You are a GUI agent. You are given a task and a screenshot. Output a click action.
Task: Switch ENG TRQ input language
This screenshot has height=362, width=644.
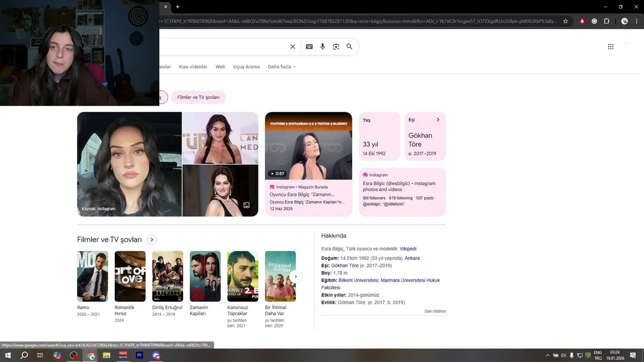point(598,355)
